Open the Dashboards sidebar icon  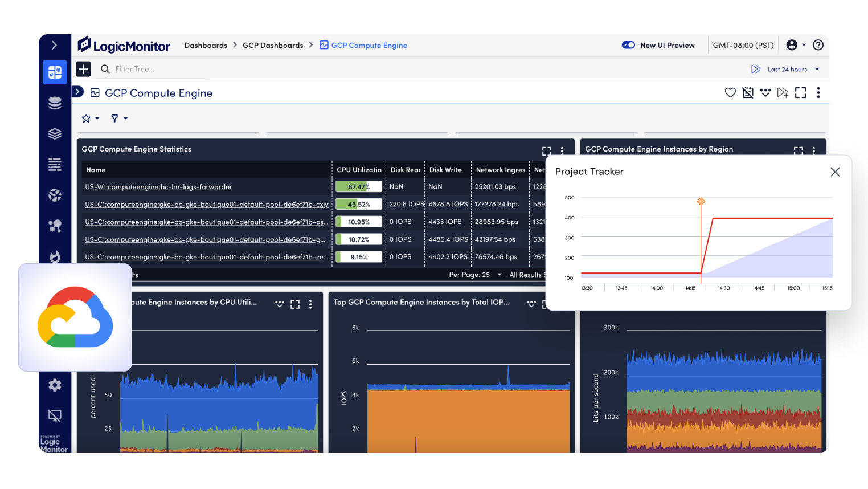[x=55, y=72]
